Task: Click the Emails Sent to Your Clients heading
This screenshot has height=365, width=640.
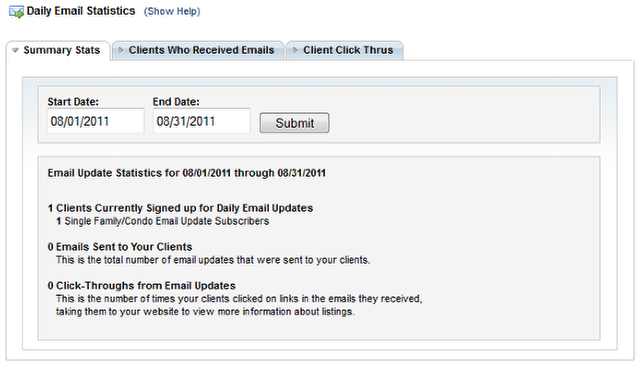Action: pos(120,247)
